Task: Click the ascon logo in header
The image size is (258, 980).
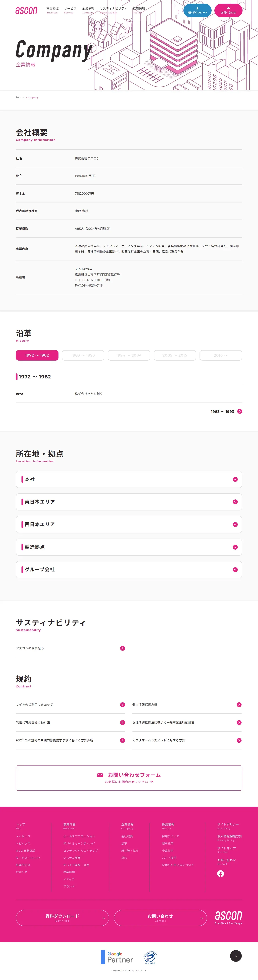Action: [26, 10]
